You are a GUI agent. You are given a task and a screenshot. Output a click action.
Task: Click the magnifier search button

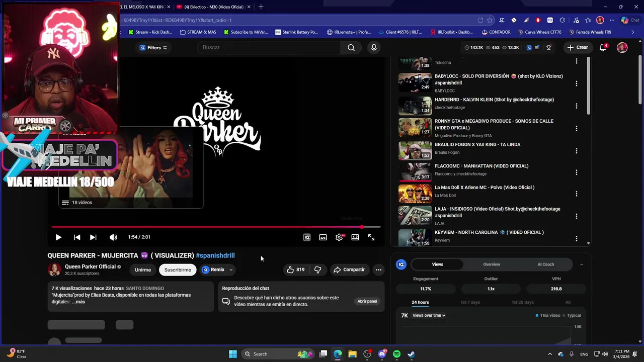[351, 47]
